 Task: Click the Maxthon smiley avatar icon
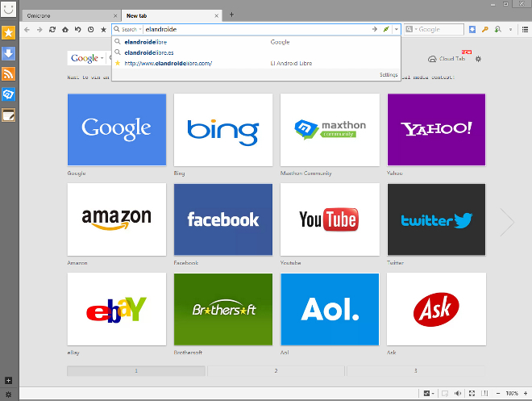click(x=9, y=9)
